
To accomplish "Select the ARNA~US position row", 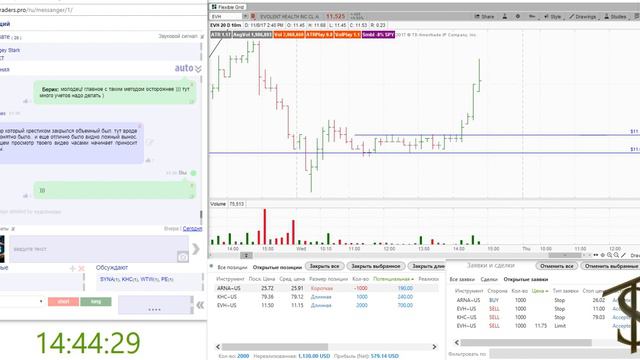I will click(x=327, y=288).
